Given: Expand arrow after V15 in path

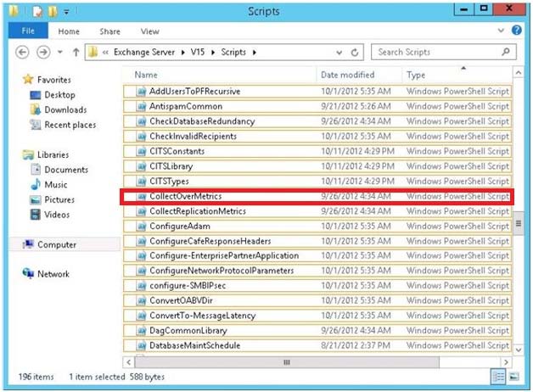Looking at the screenshot, I should click(213, 53).
